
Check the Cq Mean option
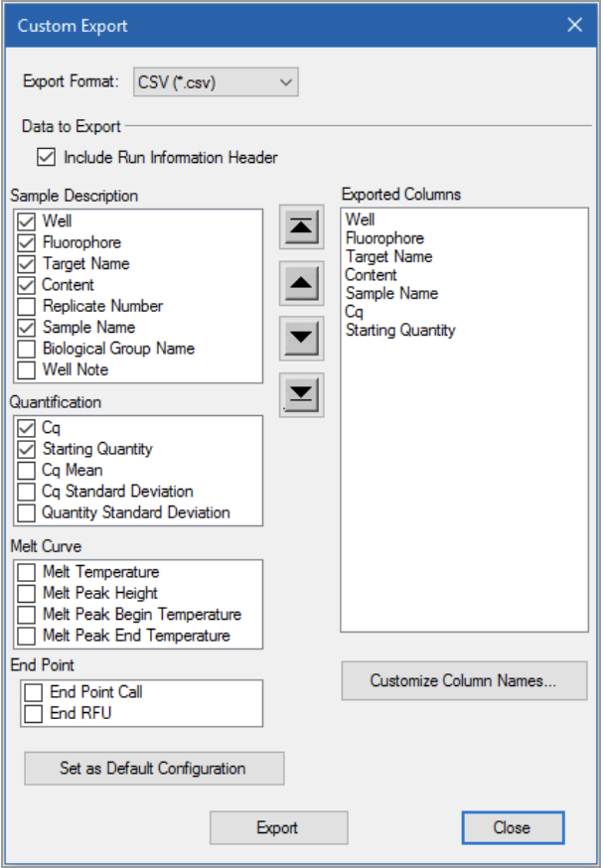pyautogui.click(x=27, y=470)
